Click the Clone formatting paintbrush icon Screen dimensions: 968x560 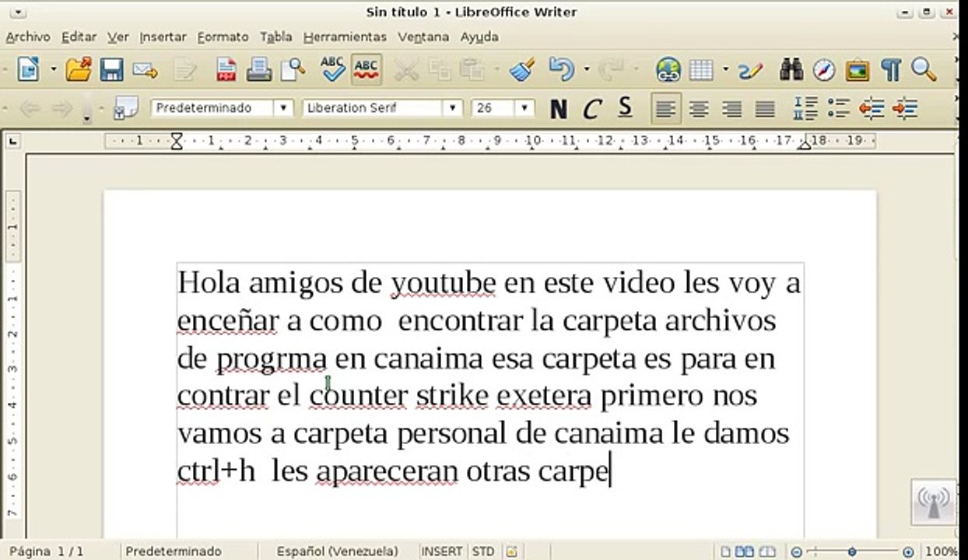522,70
